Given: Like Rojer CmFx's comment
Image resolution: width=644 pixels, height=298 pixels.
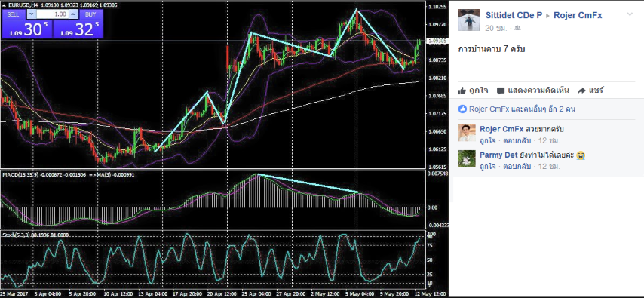Looking at the screenshot, I should [x=487, y=140].
